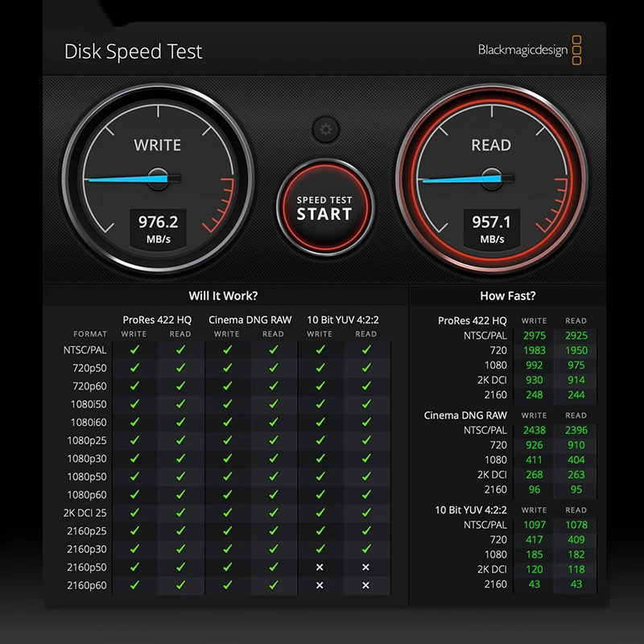The width and height of the screenshot is (644, 644).
Task: Expand the Cinema DNG RAW results section
Action: coord(465,416)
